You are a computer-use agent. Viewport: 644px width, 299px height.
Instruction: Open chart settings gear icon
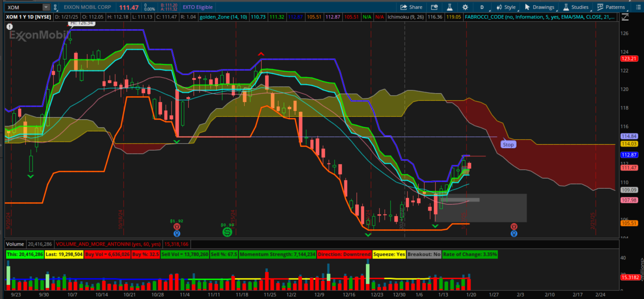[x=465, y=7]
